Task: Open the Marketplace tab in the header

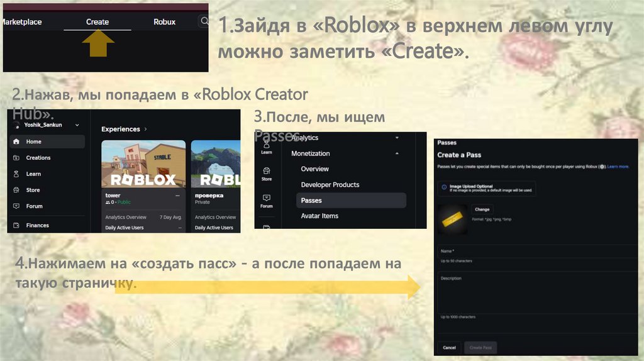Action: 22,22
